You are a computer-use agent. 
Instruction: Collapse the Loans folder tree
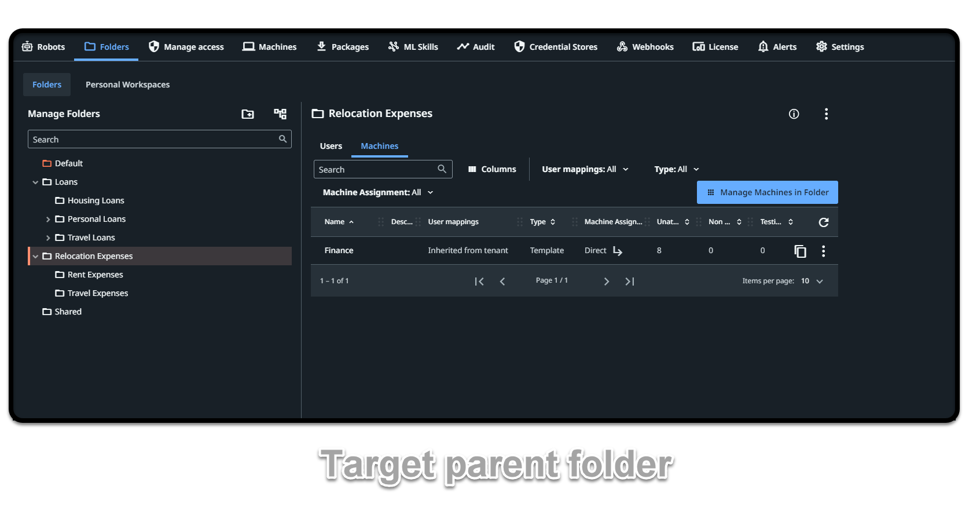(35, 182)
